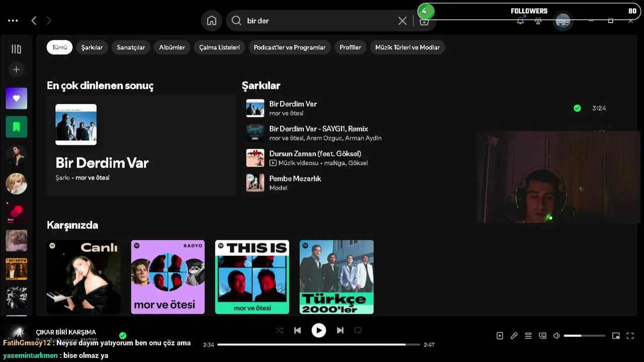Open artist 'Model' under Pembe Mezarlık
Screen dimensions: 644x362
pos(278,188)
